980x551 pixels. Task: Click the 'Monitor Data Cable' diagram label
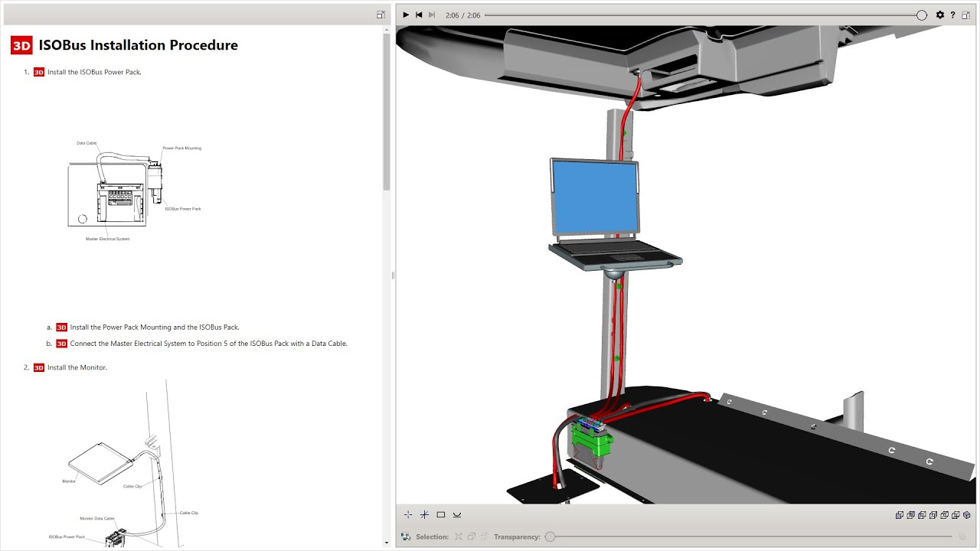pyautogui.click(x=97, y=518)
